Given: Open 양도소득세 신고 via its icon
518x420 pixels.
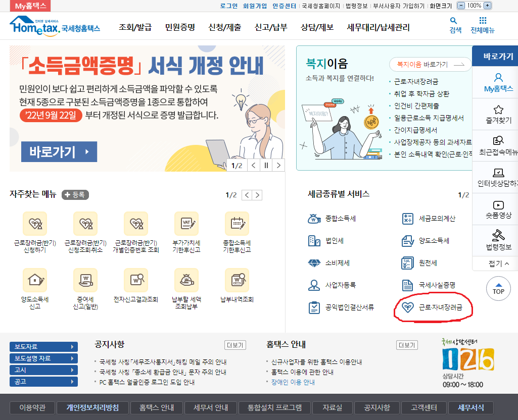Looking at the screenshot, I should [35, 280].
